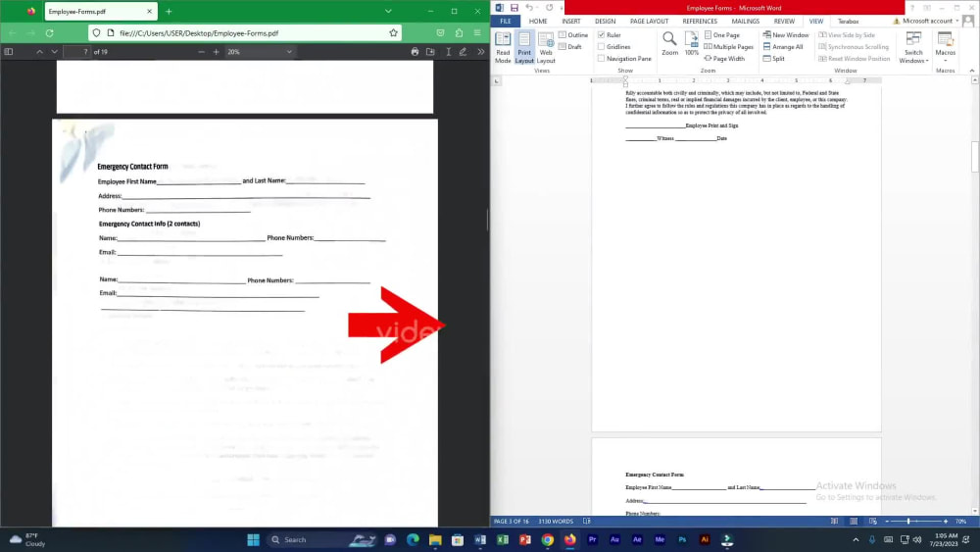
Task: Set Word zoom to 100%
Action: click(691, 44)
